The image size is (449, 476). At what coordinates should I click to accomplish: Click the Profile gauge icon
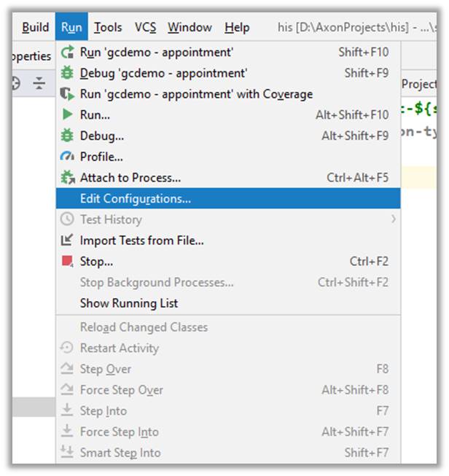coord(67,157)
